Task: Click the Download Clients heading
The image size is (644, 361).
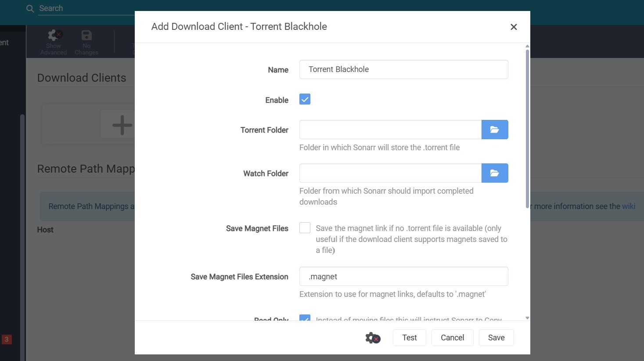Action: tap(82, 78)
